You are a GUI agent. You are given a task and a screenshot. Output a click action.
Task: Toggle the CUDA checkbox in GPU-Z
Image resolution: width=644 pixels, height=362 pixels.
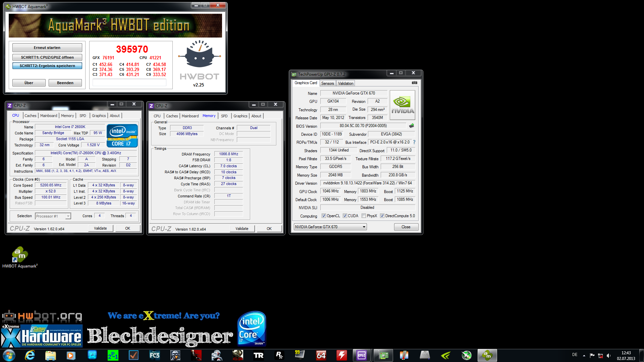(345, 216)
